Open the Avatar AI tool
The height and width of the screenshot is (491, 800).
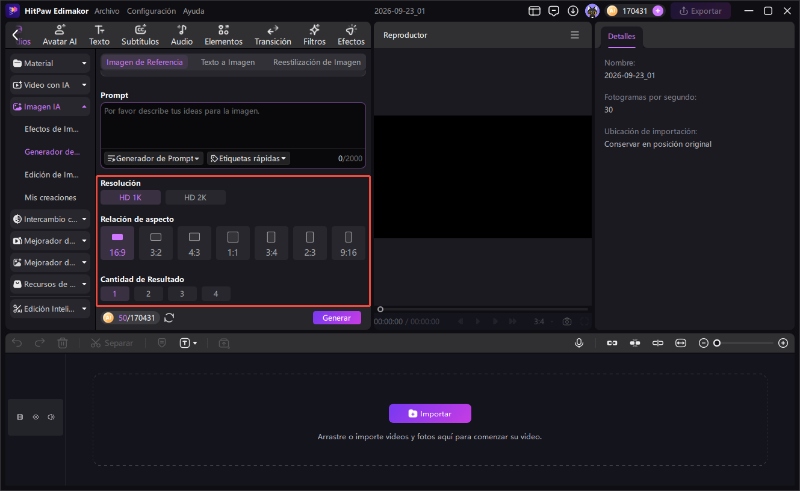click(60, 35)
